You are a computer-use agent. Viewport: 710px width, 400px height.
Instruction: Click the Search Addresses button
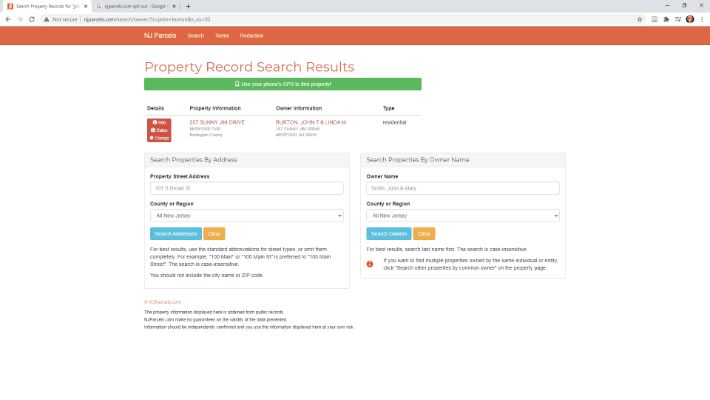pos(176,234)
